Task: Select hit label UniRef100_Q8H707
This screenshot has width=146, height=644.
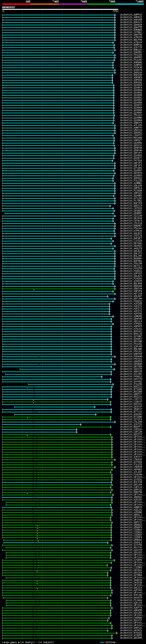Action: (131, 394)
